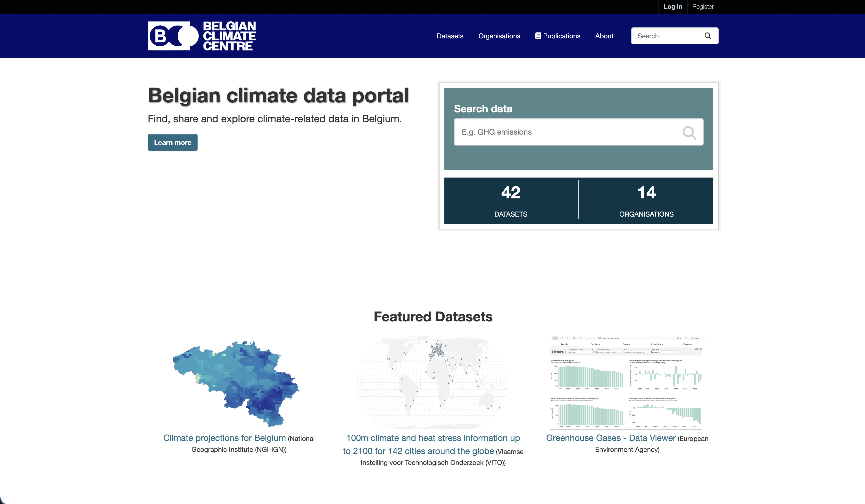The height and width of the screenshot is (504, 865).
Task: Open the About page from the navbar
Action: tap(604, 36)
